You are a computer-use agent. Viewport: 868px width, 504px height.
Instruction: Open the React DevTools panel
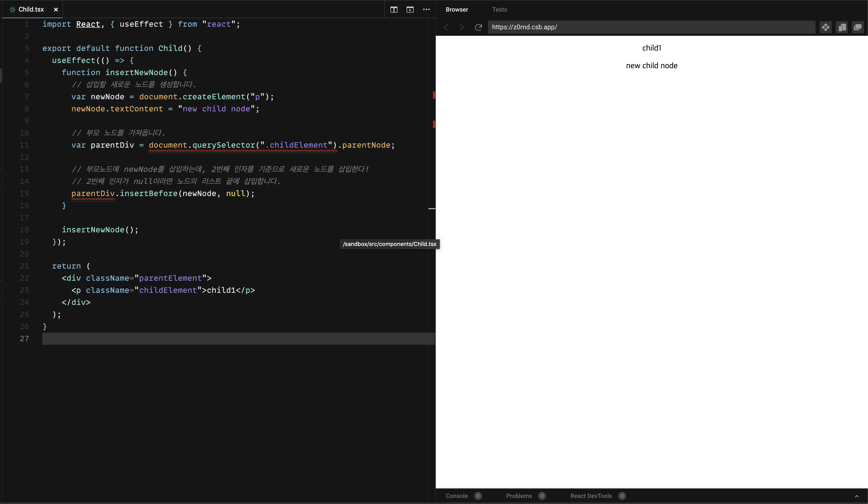[591, 496]
